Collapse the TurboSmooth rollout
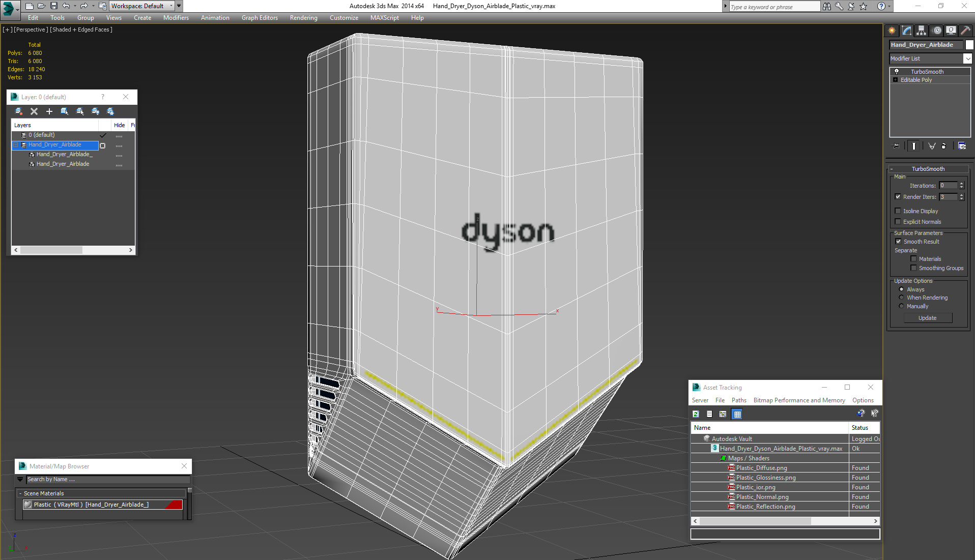This screenshot has width=975, height=560. [892, 169]
